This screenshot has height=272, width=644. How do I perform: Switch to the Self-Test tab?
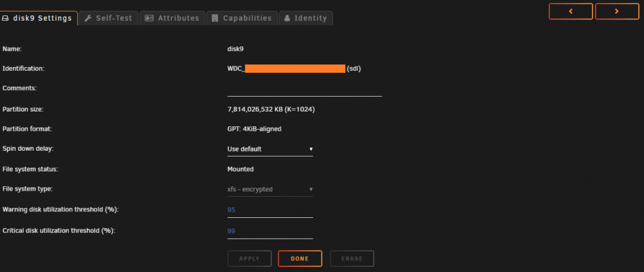pos(108,18)
